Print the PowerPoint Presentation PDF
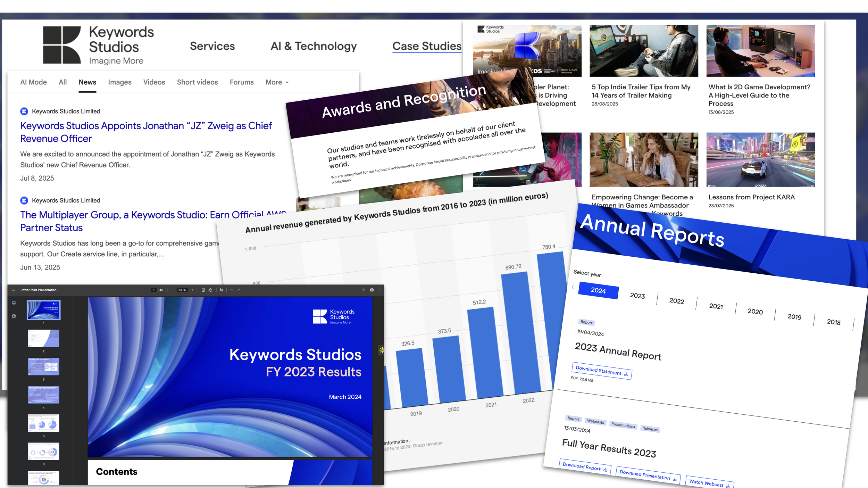868x488 pixels. (x=372, y=290)
